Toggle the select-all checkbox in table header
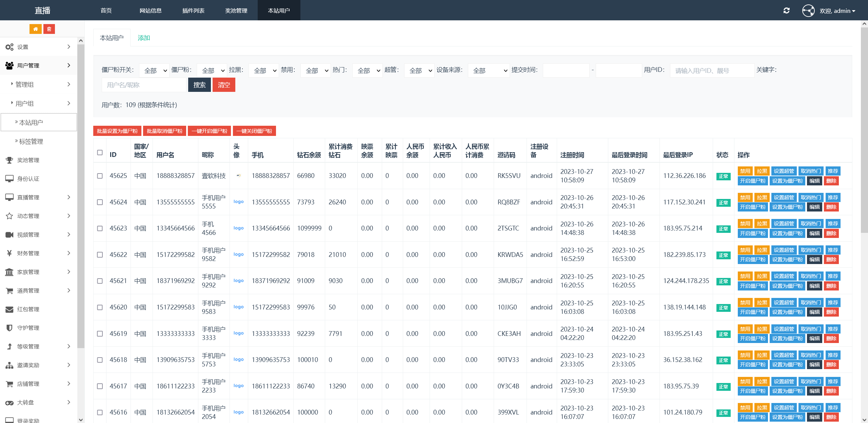The image size is (868, 423). [100, 153]
